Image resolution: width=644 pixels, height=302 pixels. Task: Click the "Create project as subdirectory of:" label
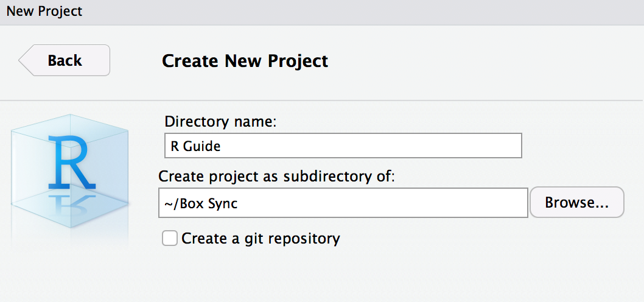[277, 177]
